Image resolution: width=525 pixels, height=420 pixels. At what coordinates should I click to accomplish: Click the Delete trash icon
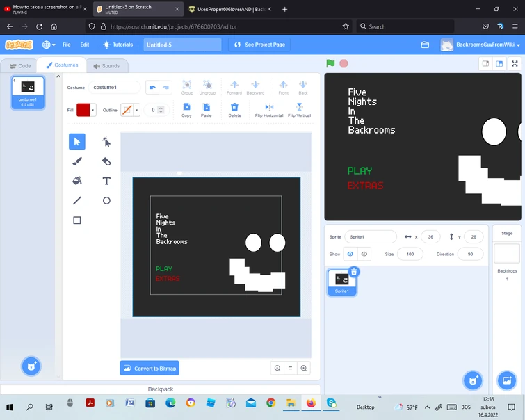pyautogui.click(x=234, y=110)
